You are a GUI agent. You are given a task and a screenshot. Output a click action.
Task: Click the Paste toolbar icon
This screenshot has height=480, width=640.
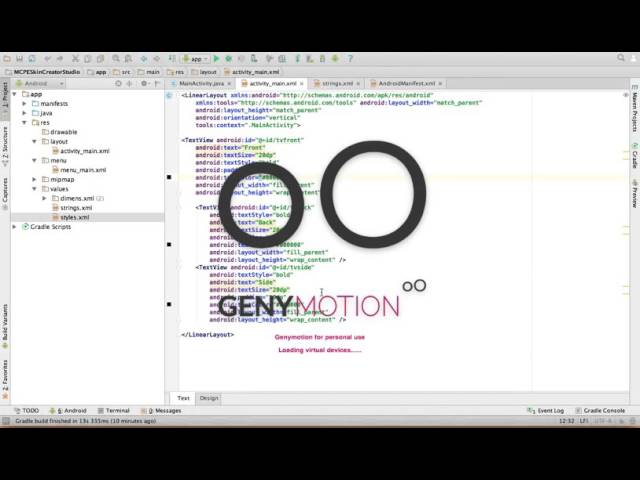pyautogui.click(x=100, y=59)
